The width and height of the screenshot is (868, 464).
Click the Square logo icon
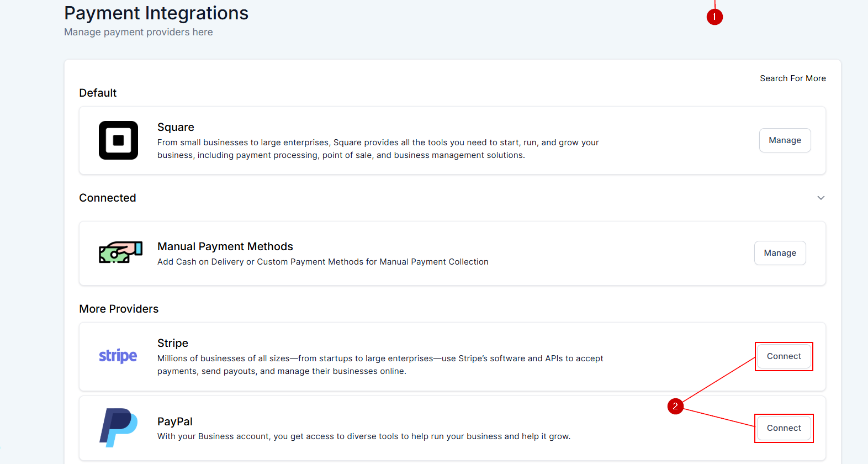[118, 140]
